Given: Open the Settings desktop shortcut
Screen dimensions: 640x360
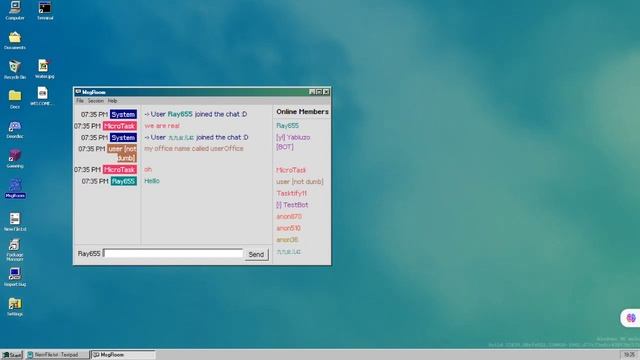Looking at the screenshot, I should (15, 307).
